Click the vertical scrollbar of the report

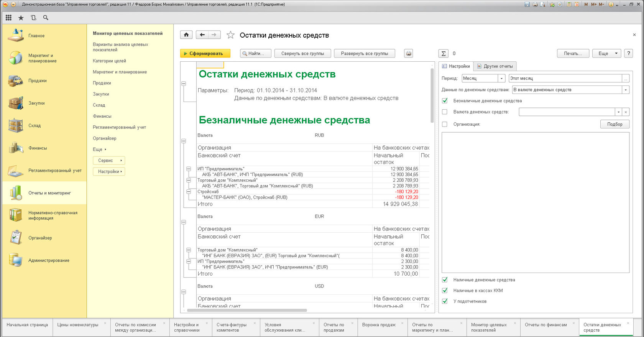click(x=432, y=95)
